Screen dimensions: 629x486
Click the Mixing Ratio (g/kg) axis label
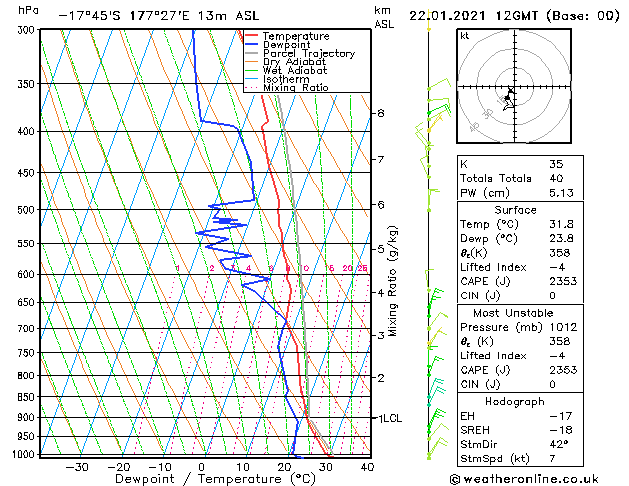pyautogui.click(x=392, y=281)
